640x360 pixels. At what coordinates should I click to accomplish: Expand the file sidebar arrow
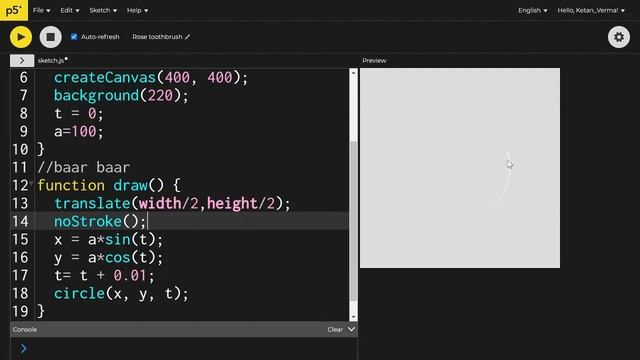tap(22, 60)
